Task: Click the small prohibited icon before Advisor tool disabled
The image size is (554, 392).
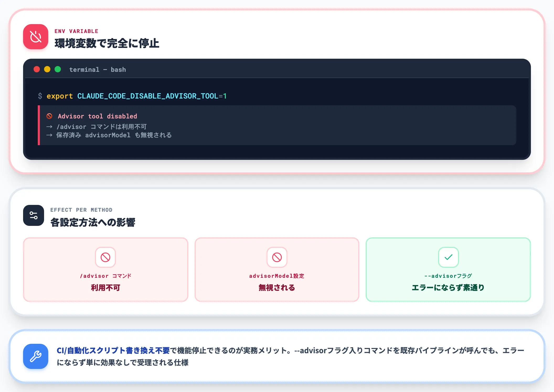Action: click(x=49, y=116)
